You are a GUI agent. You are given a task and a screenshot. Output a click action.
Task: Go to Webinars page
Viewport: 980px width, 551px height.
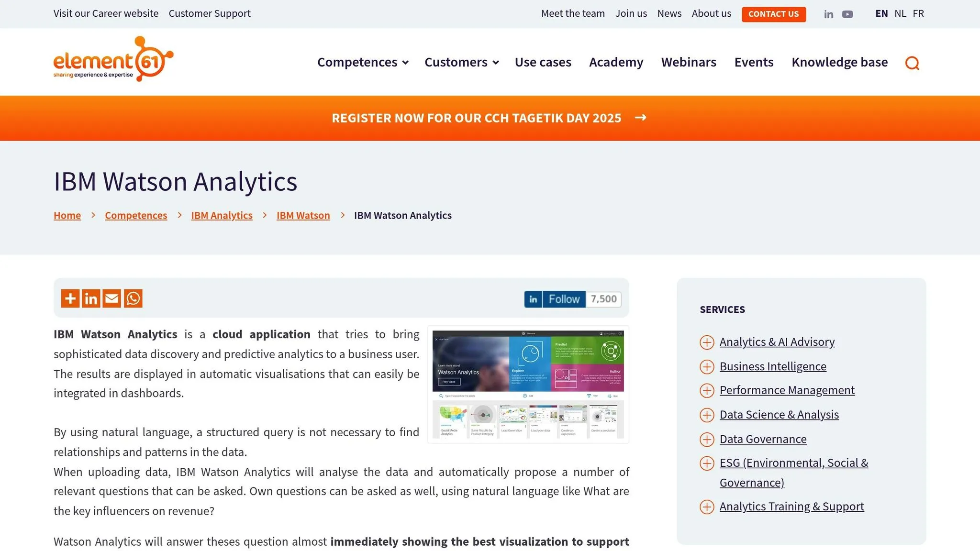point(689,62)
